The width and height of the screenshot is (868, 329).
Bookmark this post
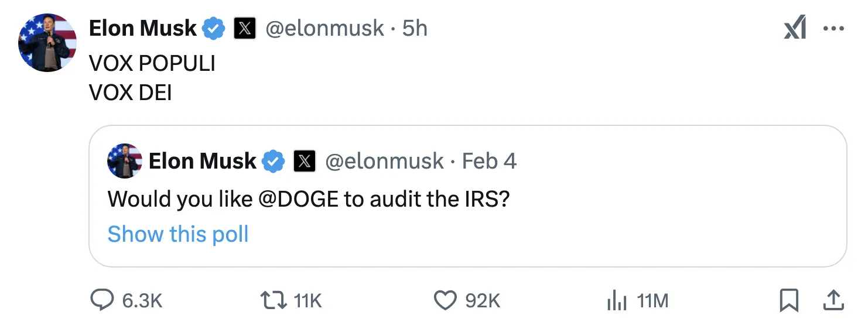coord(789,301)
